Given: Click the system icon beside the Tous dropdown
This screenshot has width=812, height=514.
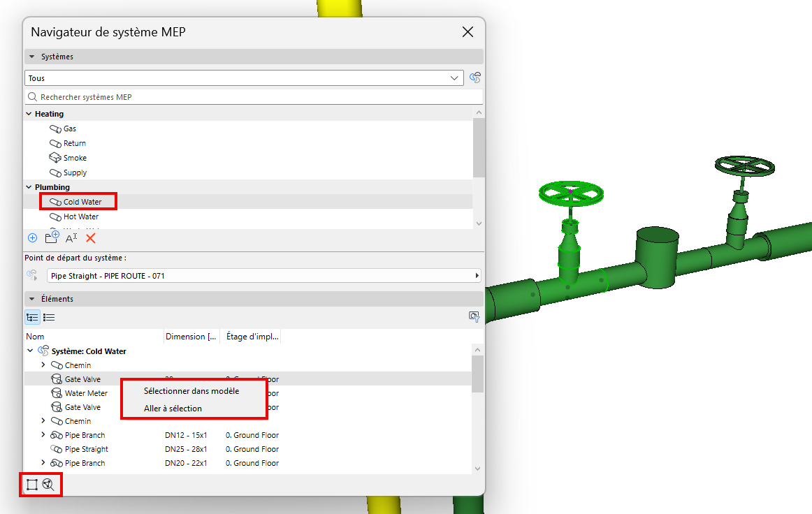Looking at the screenshot, I should (475, 78).
